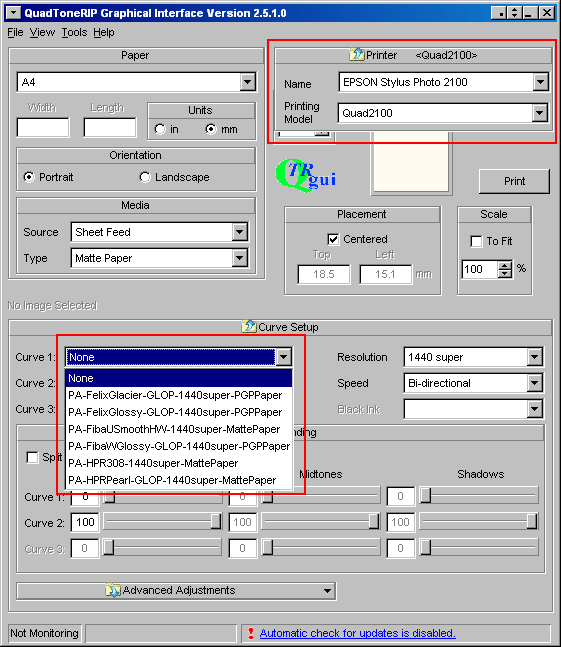Click the Curve 2 highlights slider handle
This screenshot has height=647, width=561.
[x=216, y=522]
